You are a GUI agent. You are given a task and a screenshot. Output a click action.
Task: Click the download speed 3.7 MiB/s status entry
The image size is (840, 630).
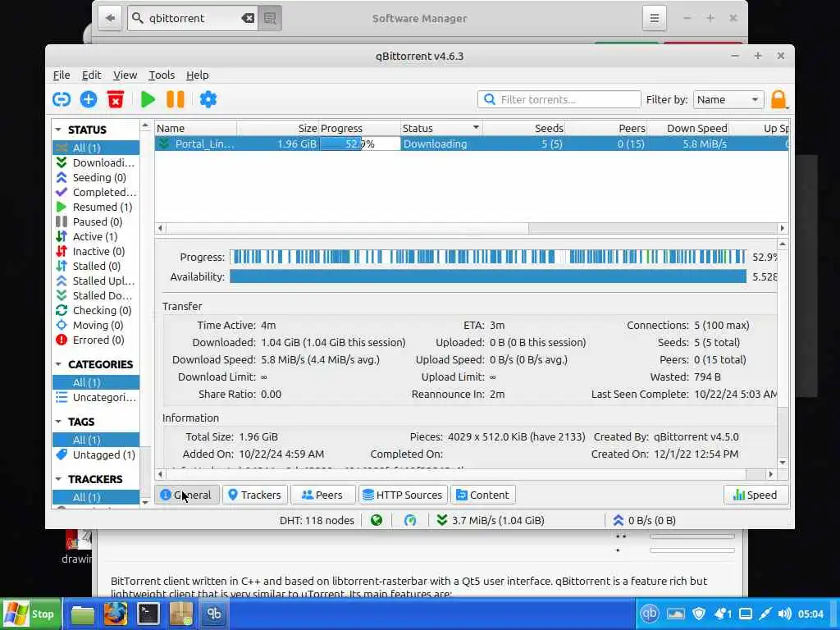click(491, 520)
